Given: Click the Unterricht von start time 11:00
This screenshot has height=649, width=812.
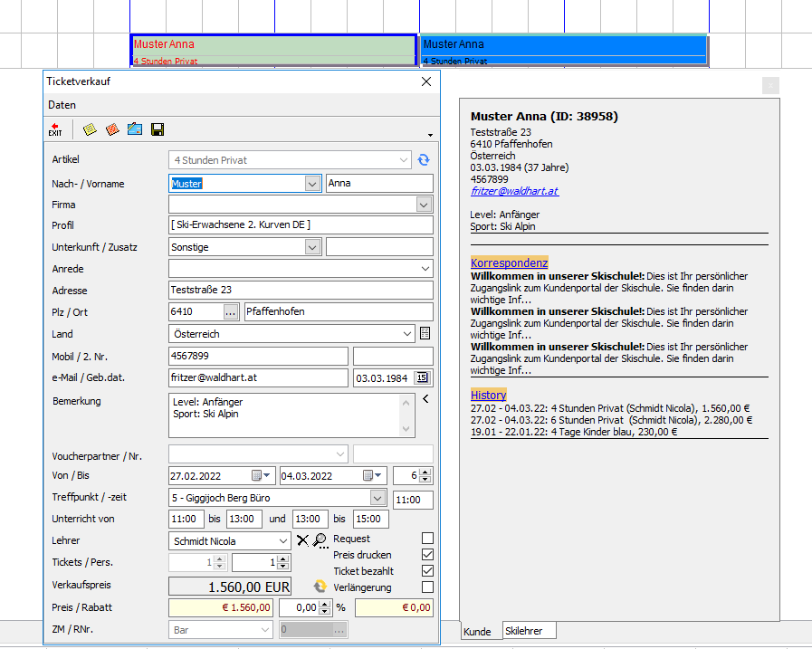Looking at the screenshot, I should click(x=186, y=519).
